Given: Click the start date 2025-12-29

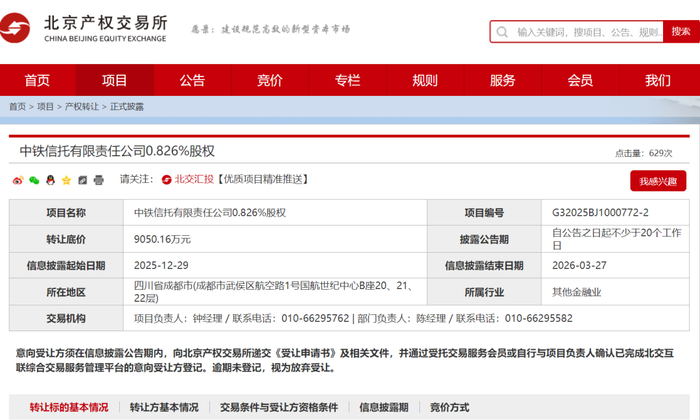Looking at the screenshot, I should [x=161, y=265].
